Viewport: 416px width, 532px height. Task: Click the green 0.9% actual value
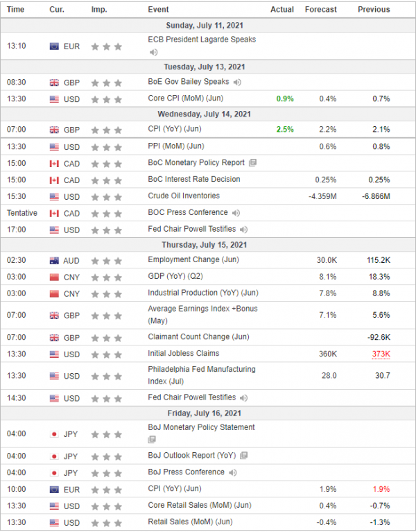285,98
